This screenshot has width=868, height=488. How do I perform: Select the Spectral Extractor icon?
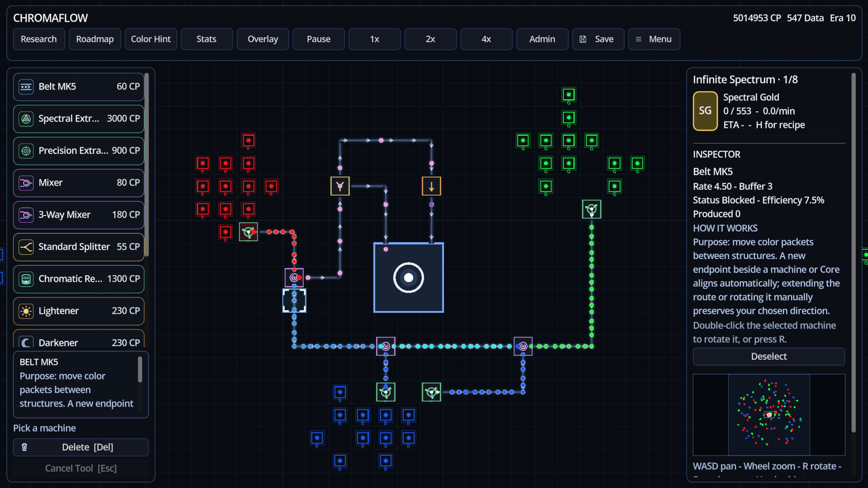[x=26, y=119]
